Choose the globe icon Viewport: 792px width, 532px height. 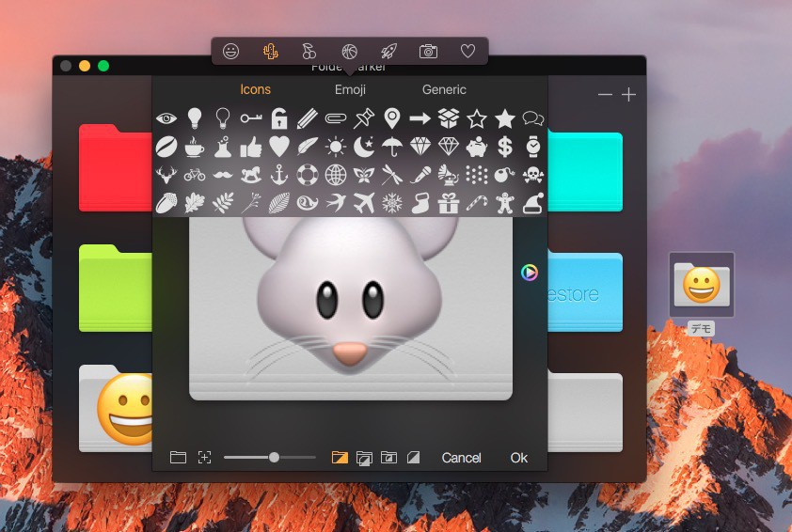pos(336,175)
